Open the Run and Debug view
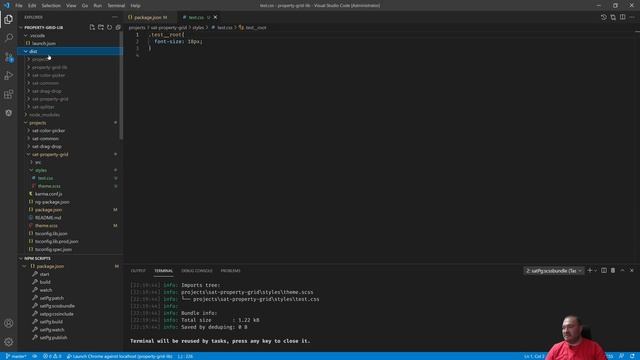The width and height of the screenshot is (640, 360). coord(9,76)
